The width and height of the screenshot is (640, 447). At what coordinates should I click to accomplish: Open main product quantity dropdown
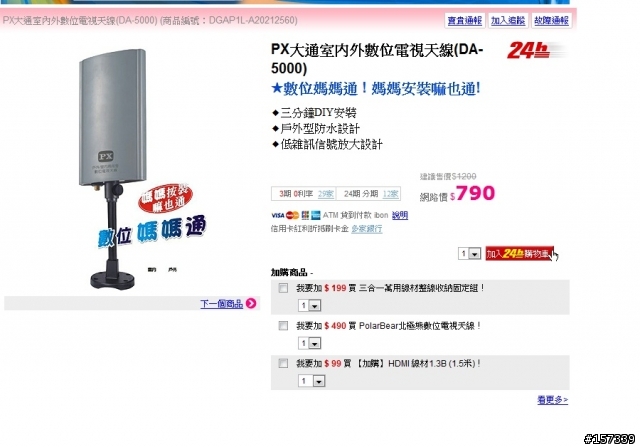click(469, 254)
